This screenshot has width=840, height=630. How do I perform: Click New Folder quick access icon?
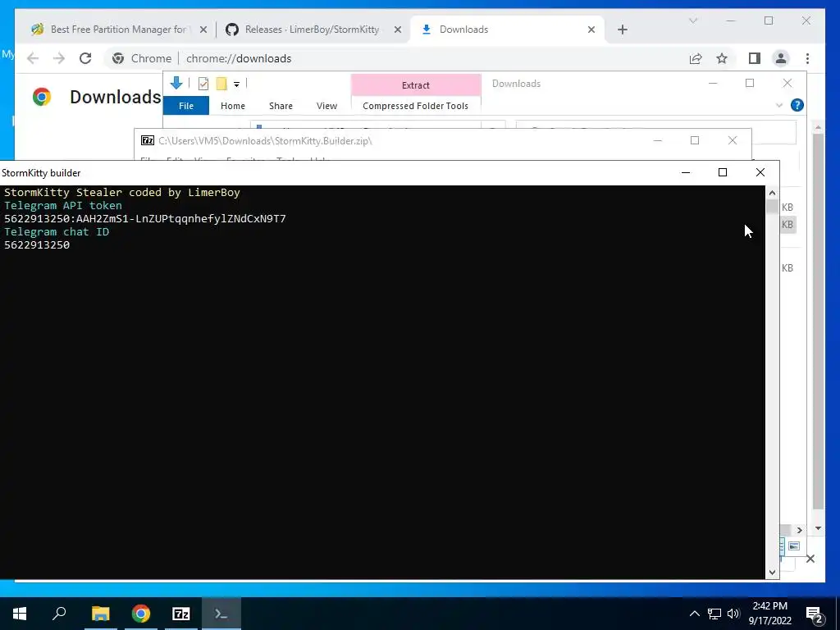pyautogui.click(x=221, y=84)
